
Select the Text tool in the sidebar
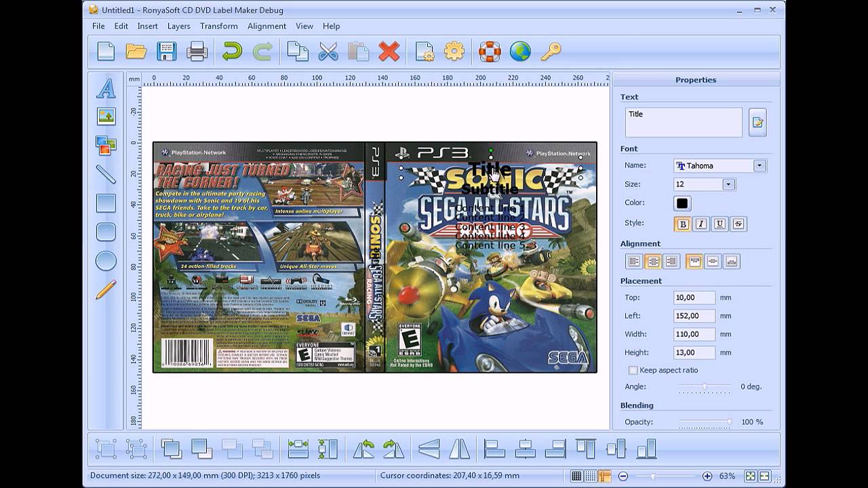(x=106, y=88)
